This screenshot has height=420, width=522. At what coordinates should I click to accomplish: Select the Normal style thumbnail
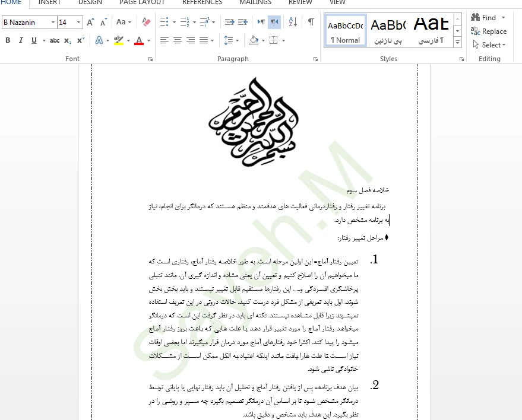345,31
